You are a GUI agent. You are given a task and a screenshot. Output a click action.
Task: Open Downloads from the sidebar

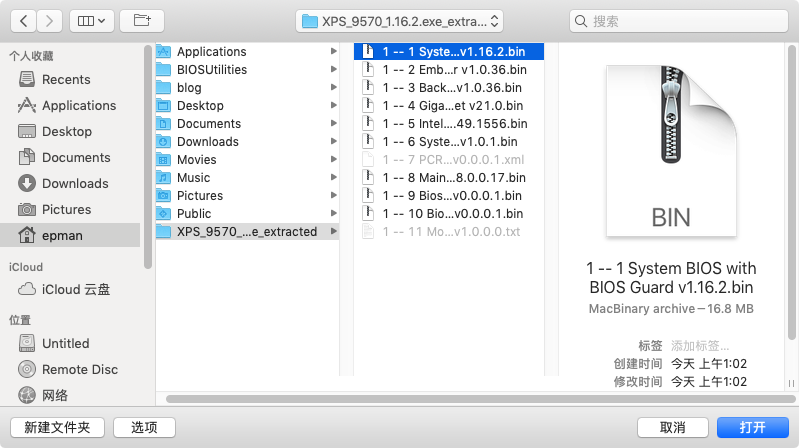[74, 183]
